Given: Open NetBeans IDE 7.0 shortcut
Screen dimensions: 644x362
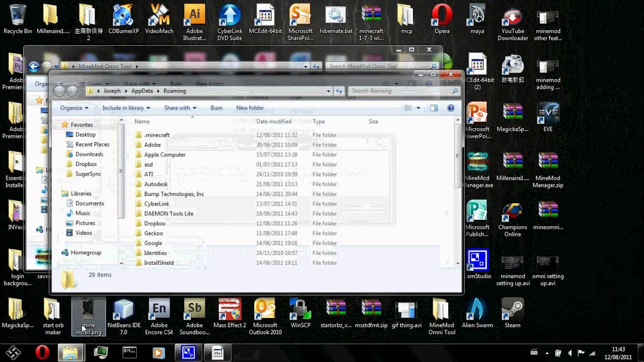Looking at the screenshot, I should (x=124, y=317).
